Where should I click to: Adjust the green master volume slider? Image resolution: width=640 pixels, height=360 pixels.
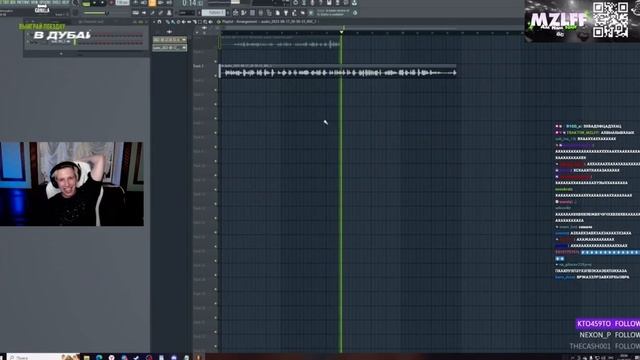click(95, 13)
